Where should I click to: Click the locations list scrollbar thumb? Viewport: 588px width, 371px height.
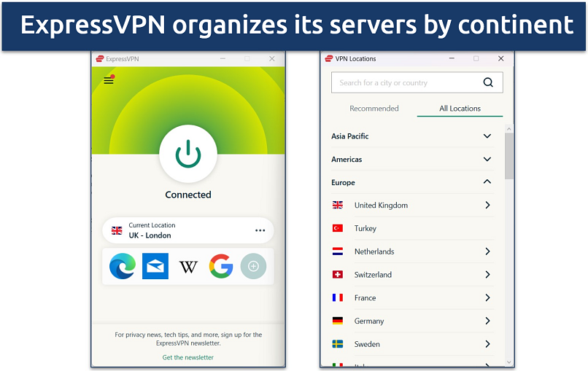click(x=509, y=155)
